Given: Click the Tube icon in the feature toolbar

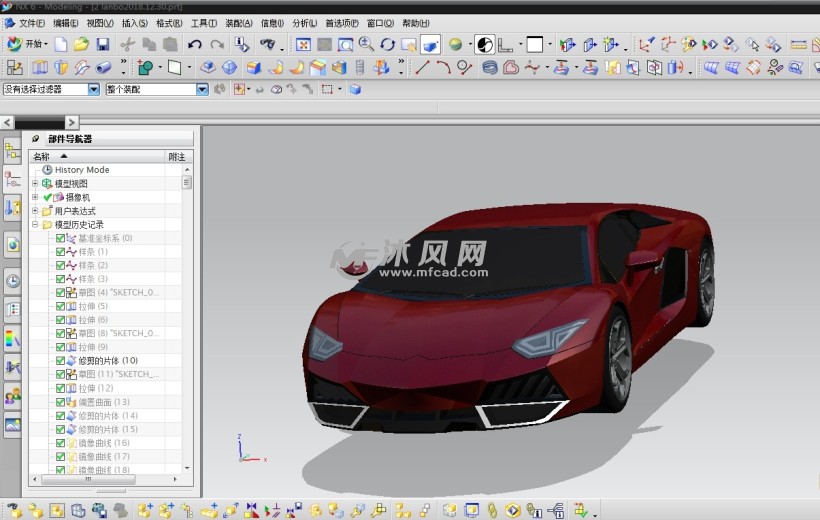Looking at the screenshot, I should (104, 67).
